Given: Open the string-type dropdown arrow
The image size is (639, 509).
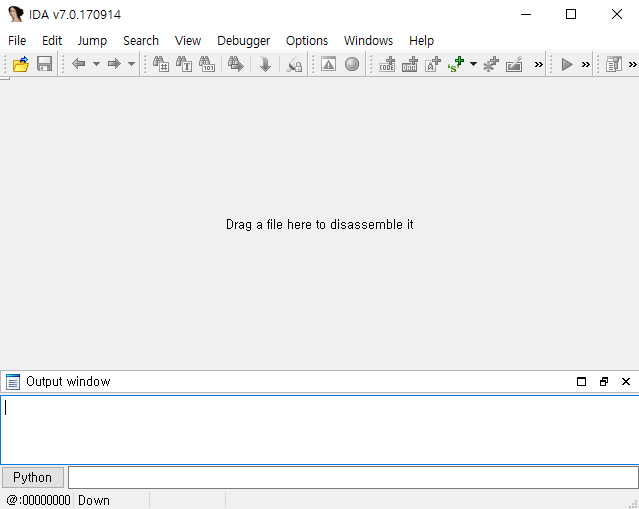Looking at the screenshot, I should point(474,64).
